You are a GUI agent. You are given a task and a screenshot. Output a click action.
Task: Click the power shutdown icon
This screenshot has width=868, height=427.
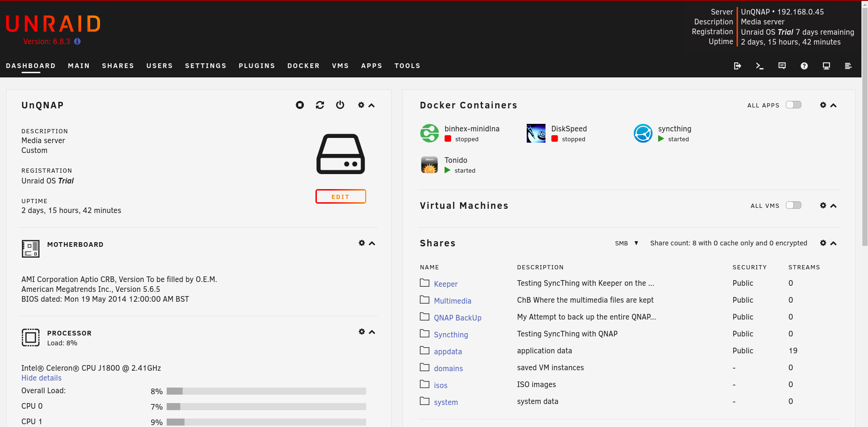[340, 105]
